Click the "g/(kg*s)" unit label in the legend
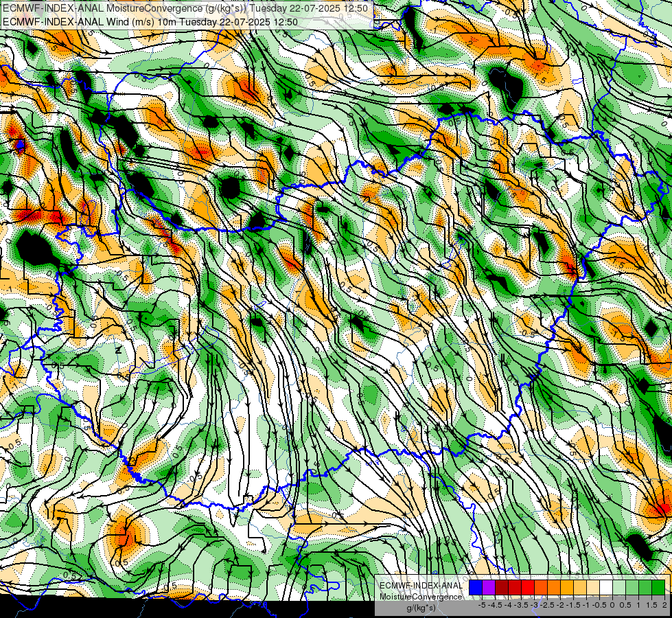672x618 pixels. [421, 608]
